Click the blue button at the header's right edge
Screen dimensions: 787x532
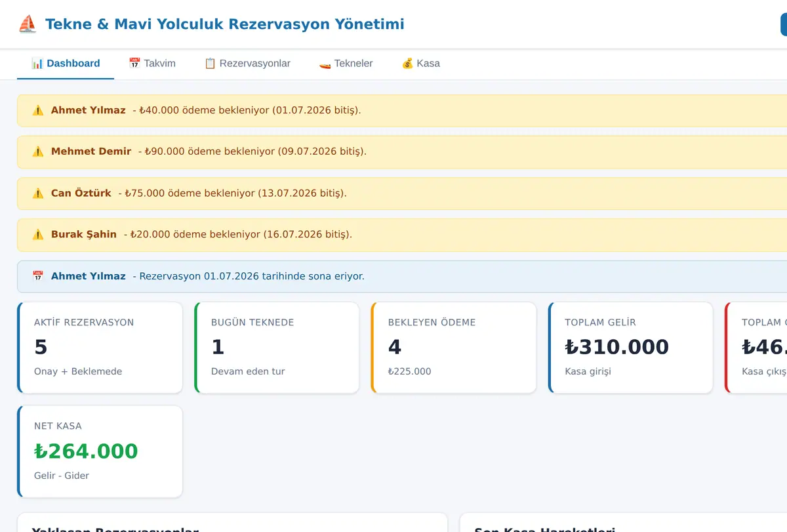[x=784, y=24]
